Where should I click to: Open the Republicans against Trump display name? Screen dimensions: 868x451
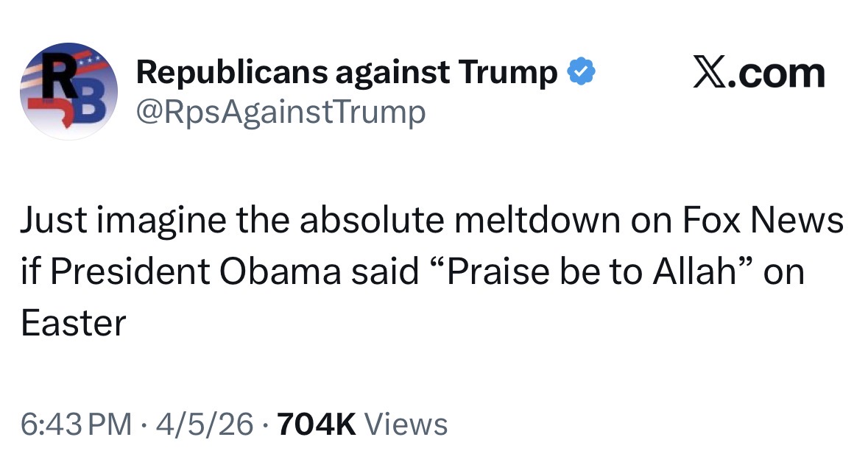point(346,72)
